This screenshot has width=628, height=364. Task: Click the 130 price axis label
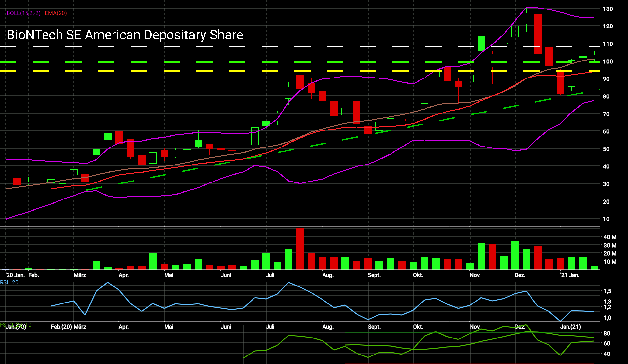(x=608, y=9)
